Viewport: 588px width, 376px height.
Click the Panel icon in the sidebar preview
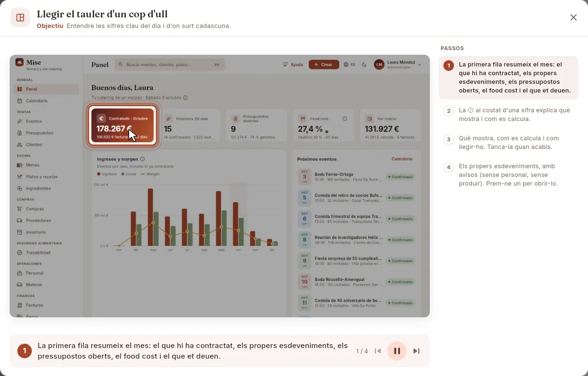click(x=20, y=89)
